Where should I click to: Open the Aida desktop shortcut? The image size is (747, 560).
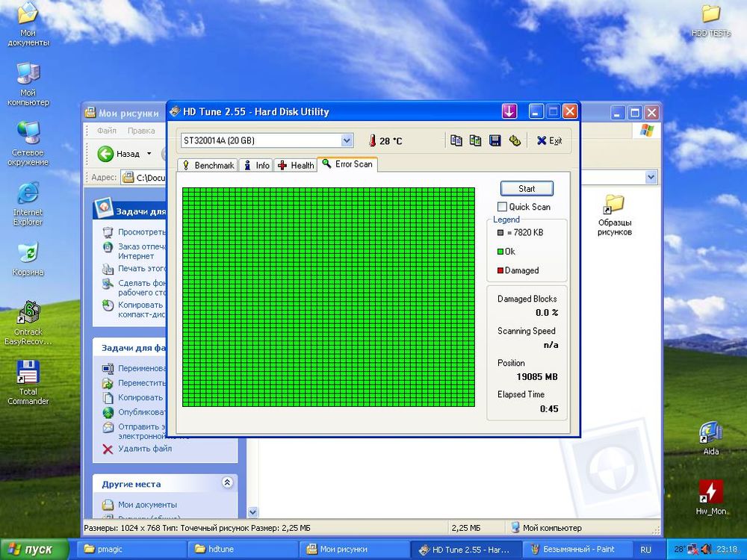tap(710, 437)
